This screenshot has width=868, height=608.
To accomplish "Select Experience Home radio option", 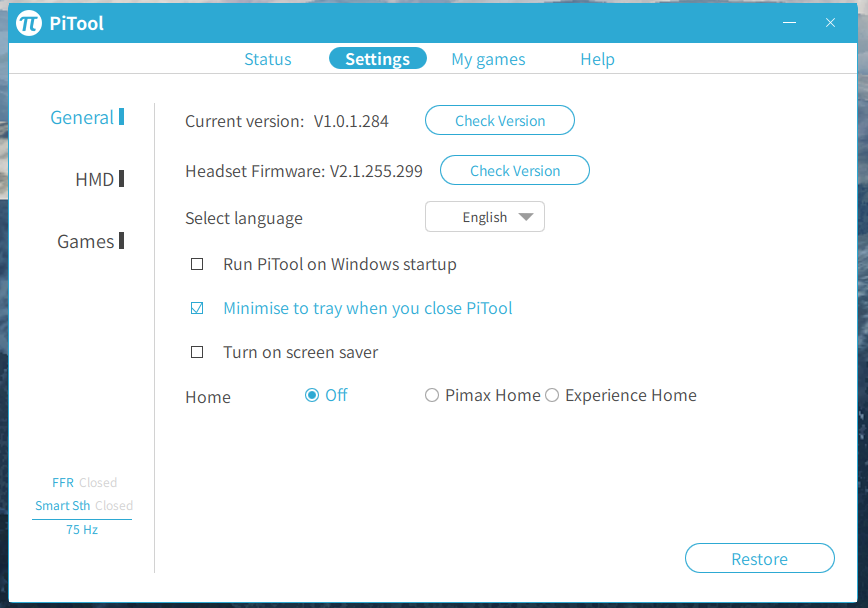I will [552, 395].
